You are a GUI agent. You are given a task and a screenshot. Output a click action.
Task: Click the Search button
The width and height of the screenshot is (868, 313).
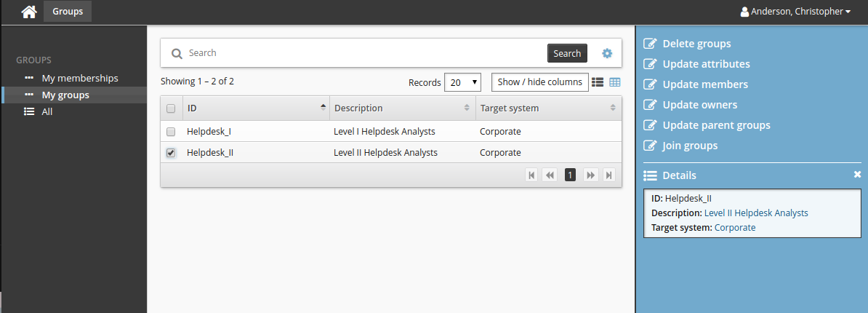click(567, 53)
